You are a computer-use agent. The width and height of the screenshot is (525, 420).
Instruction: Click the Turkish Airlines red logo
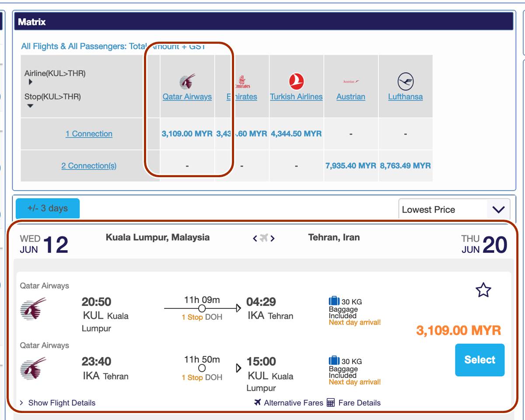[x=296, y=82]
